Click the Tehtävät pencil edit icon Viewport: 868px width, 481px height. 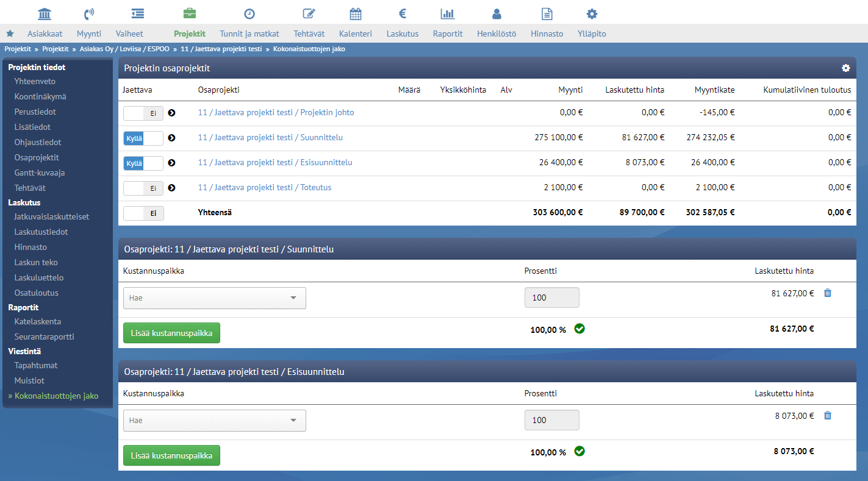tap(309, 13)
